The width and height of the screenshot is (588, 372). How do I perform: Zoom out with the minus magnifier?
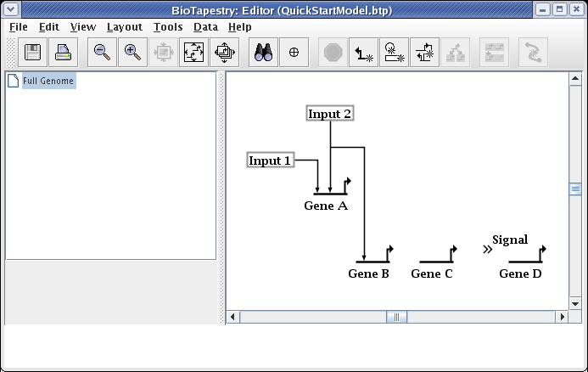pos(102,53)
